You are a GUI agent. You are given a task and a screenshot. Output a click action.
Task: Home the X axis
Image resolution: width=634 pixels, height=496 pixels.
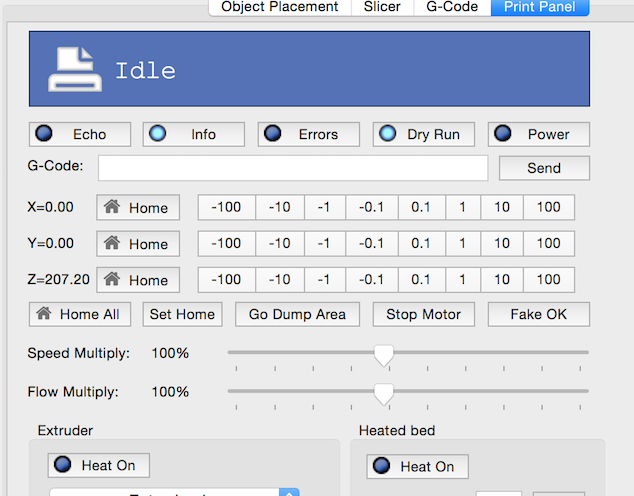[x=138, y=208]
